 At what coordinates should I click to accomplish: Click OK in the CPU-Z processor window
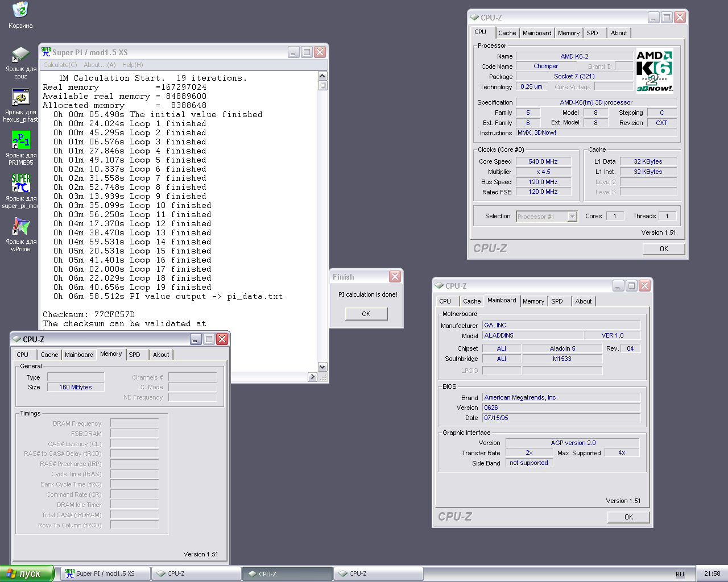[664, 249]
